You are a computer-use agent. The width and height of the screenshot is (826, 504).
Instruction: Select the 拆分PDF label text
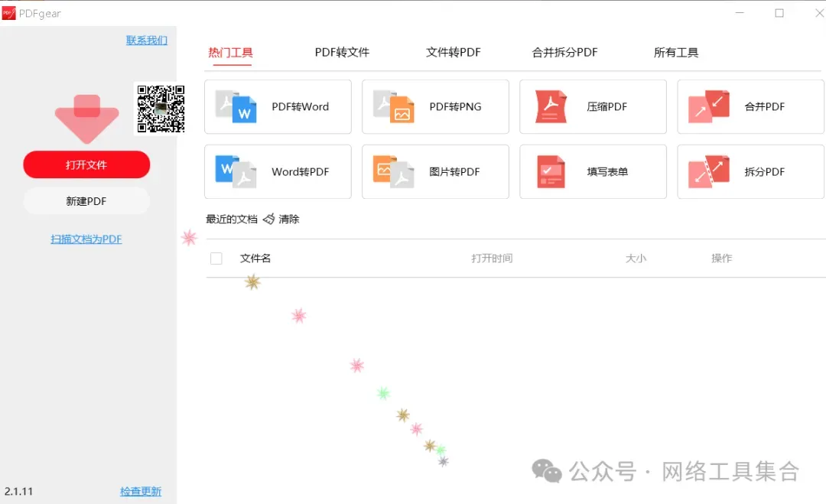pyautogui.click(x=764, y=171)
